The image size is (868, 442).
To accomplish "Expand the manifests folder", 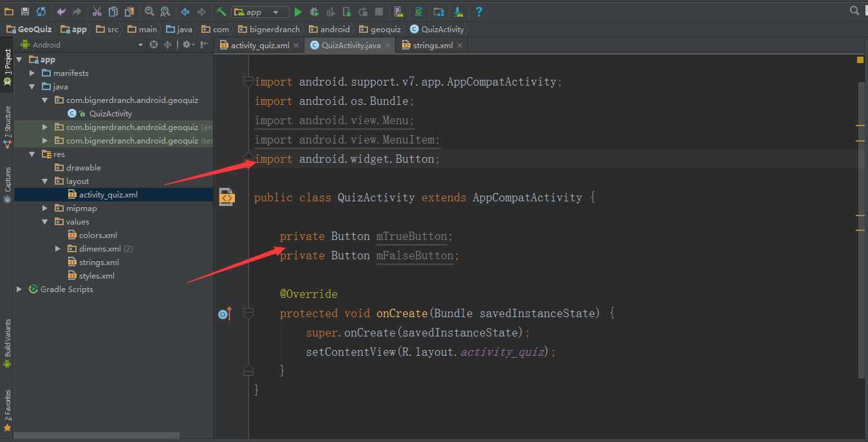I will (32, 73).
